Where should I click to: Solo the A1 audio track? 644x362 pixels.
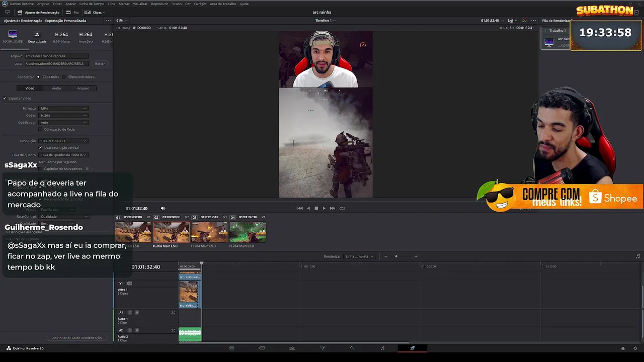(x=129, y=312)
